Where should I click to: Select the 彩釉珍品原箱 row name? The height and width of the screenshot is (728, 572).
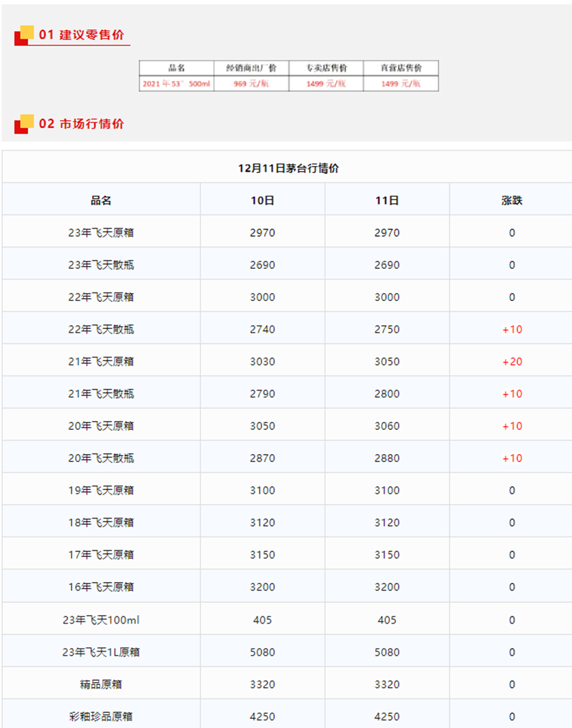click(x=101, y=717)
